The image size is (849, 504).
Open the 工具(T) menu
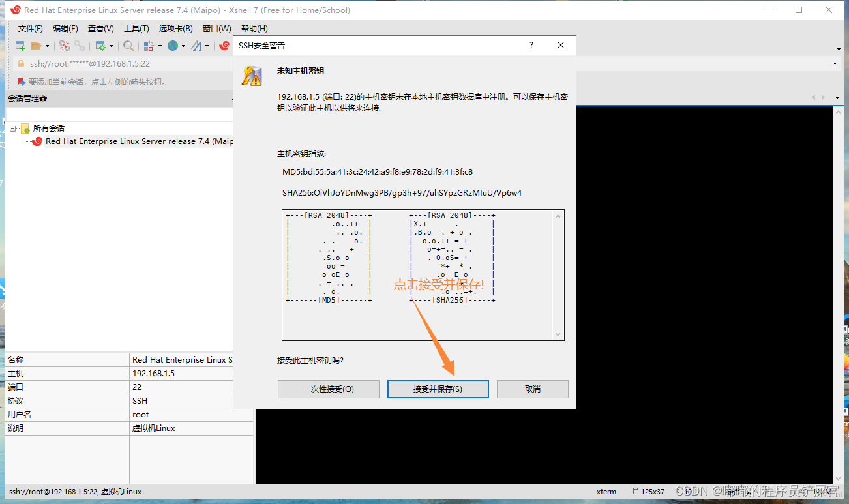(x=136, y=29)
